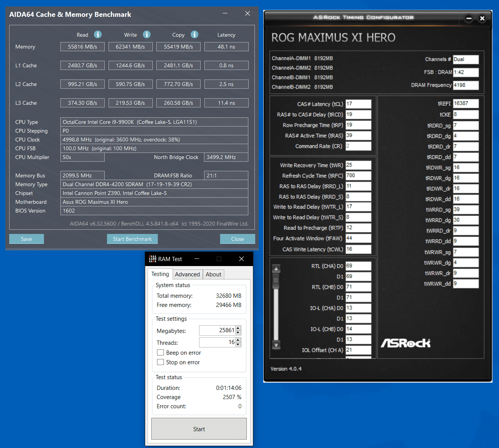Click scroll down arrow in ASRock RTL panel
This screenshot has width=499, height=448.
coord(276,345)
